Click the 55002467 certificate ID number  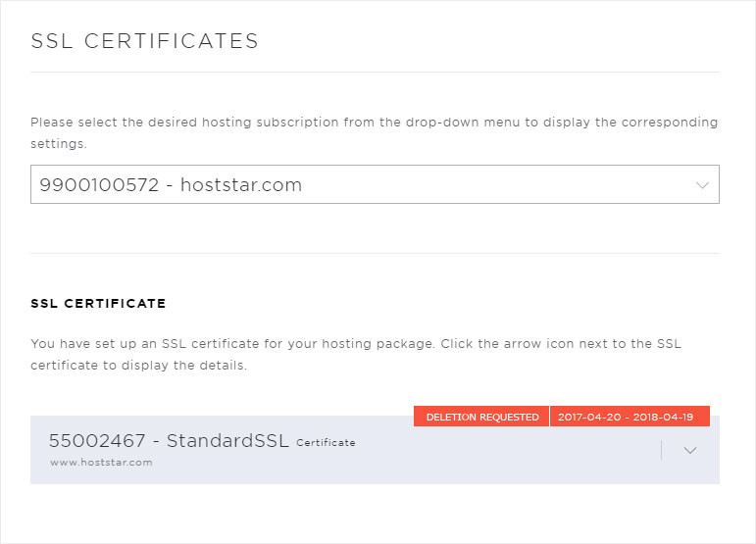pyautogui.click(x=96, y=440)
